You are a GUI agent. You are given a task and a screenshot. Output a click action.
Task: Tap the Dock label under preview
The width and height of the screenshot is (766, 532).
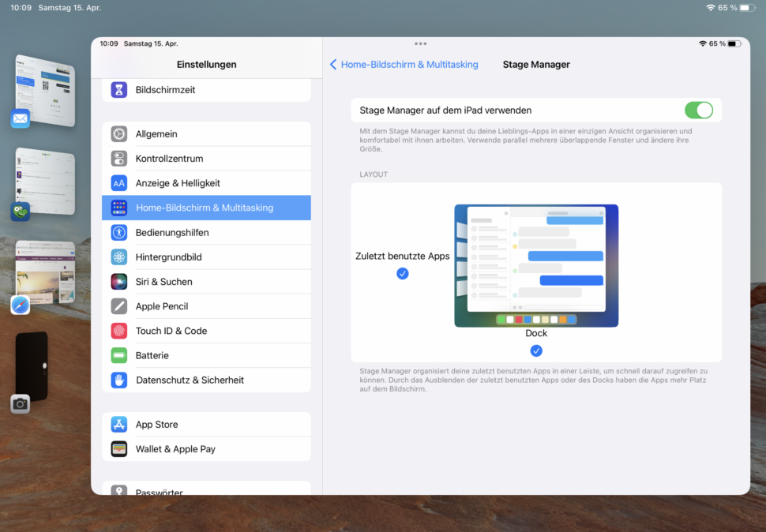click(536, 333)
